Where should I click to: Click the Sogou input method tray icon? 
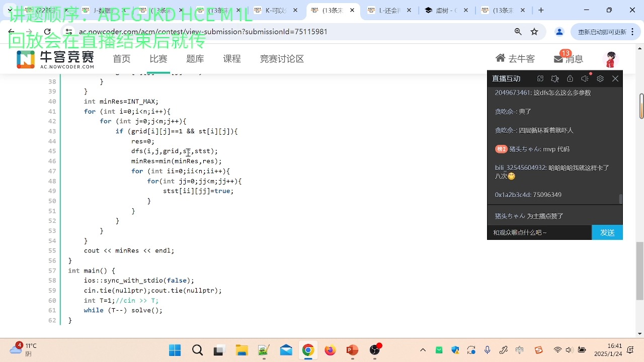(538, 350)
